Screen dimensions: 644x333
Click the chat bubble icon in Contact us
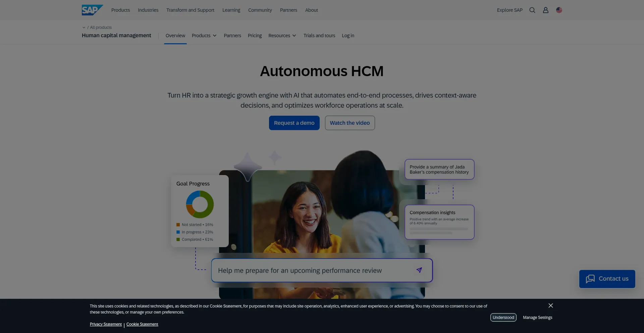[x=590, y=279]
